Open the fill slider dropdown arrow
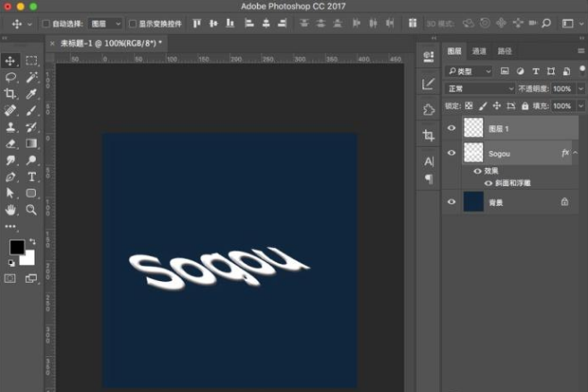Viewport: 588px width, 392px height. point(581,106)
